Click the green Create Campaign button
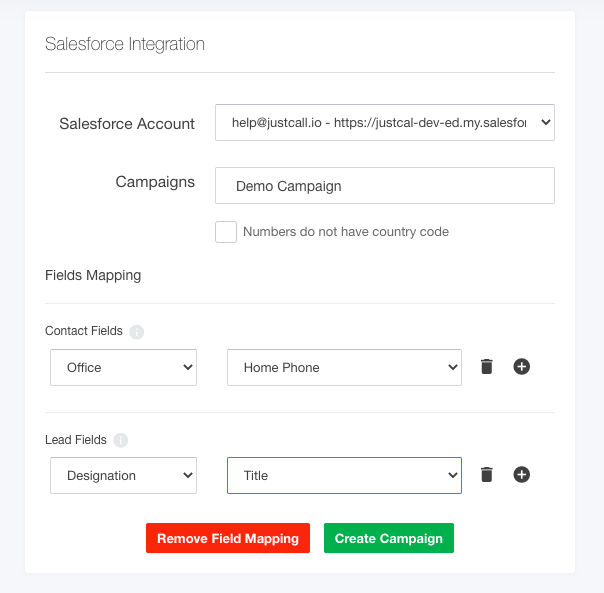Screen dimensions: 604x593 pos(389,538)
